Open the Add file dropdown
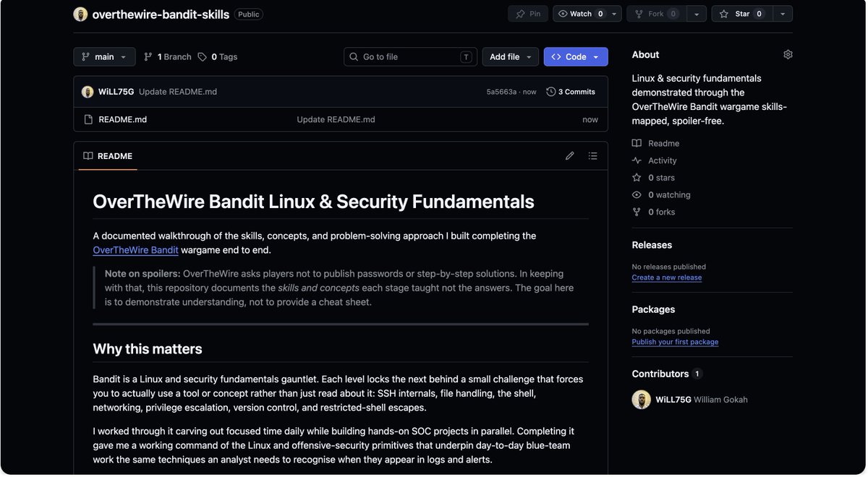The height and width of the screenshot is (477, 868). [x=511, y=57]
